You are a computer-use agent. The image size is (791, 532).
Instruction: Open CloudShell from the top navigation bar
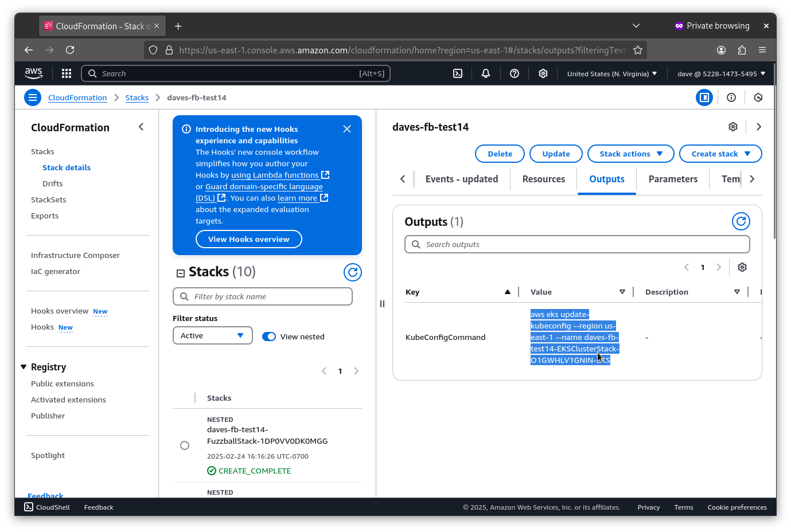click(x=458, y=73)
